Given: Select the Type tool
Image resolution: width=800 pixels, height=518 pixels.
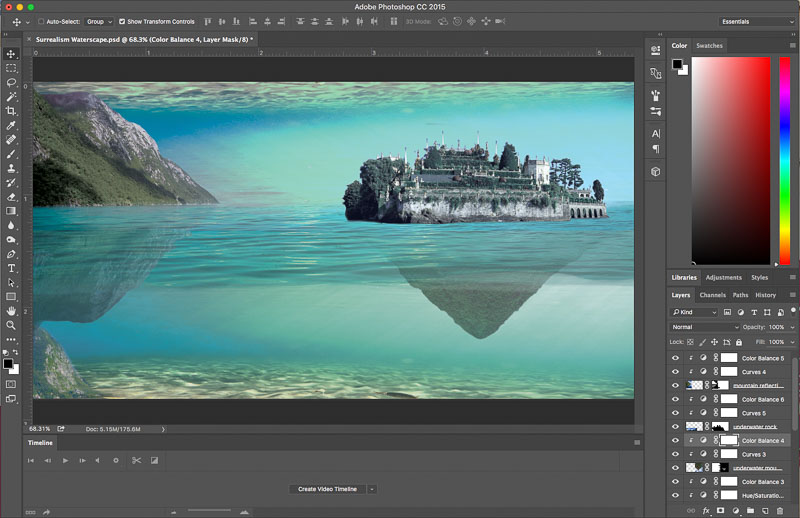Looking at the screenshot, I should [x=11, y=268].
